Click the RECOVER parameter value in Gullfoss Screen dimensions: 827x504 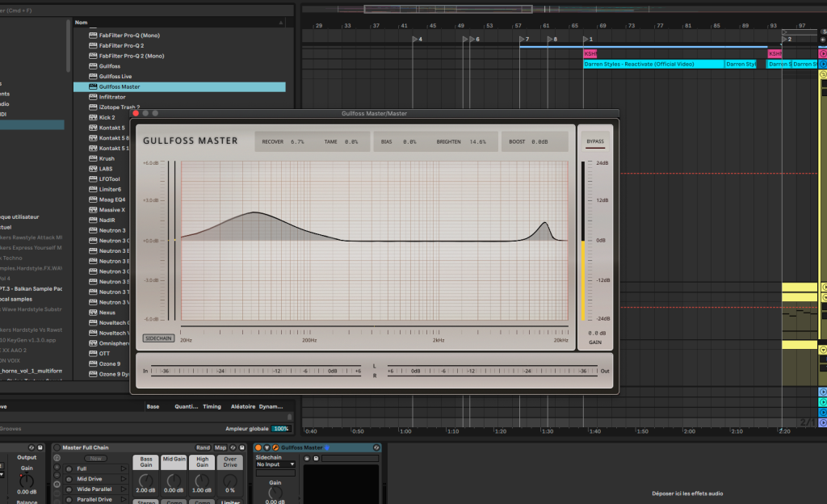point(297,141)
